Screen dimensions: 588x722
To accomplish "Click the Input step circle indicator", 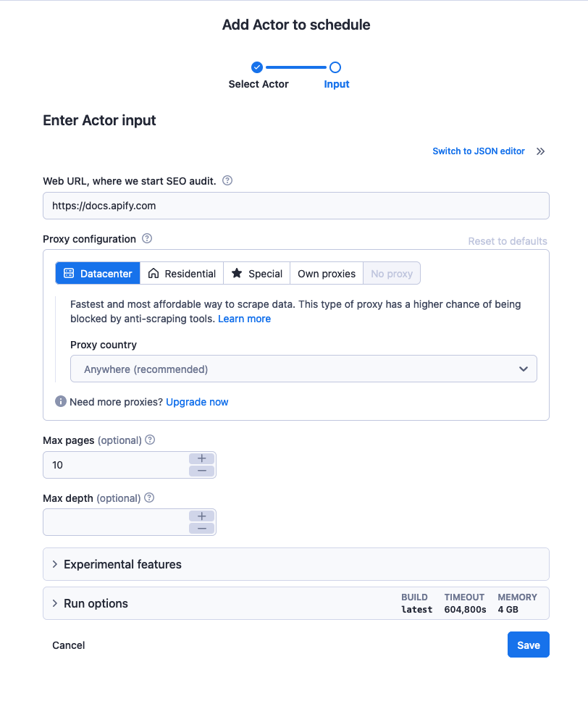I will (x=335, y=67).
